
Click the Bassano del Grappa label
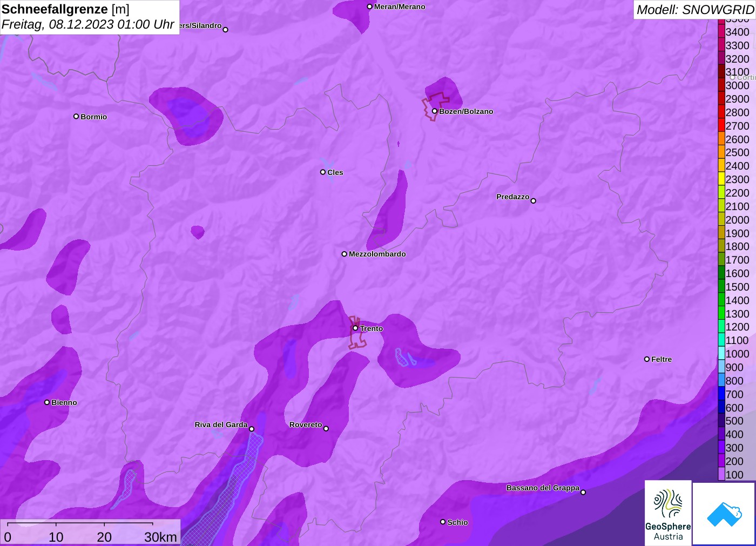542,488
